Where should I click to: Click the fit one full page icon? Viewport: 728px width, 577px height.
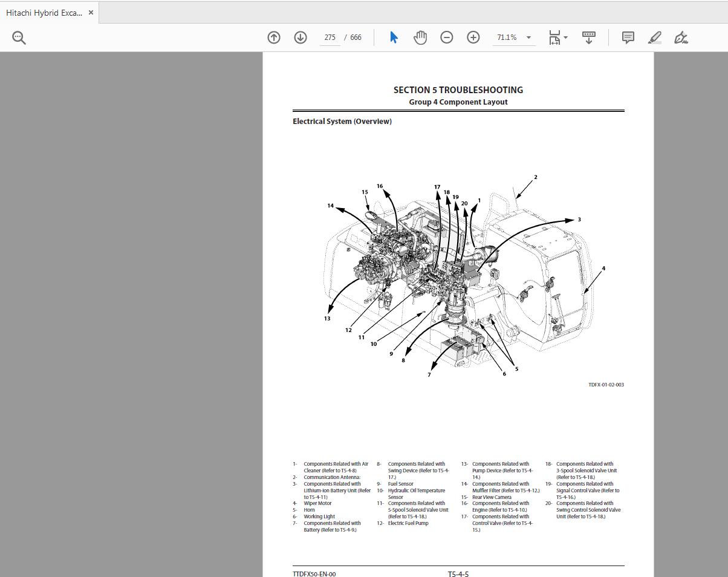point(554,37)
